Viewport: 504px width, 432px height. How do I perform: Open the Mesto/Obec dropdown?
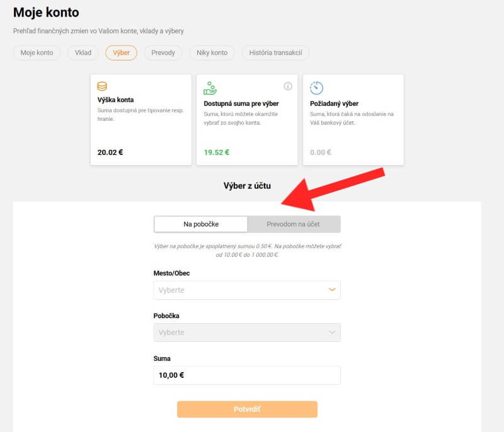[247, 290]
